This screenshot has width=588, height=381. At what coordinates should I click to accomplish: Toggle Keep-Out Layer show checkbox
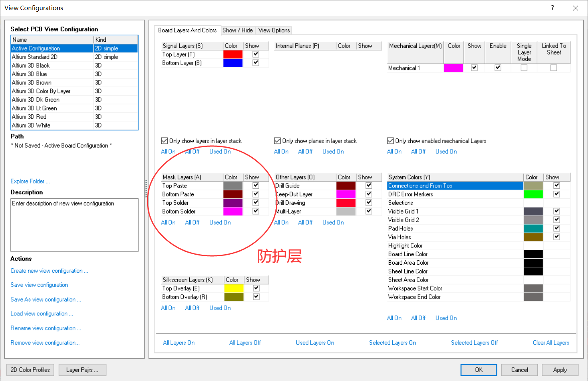(x=369, y=194)
